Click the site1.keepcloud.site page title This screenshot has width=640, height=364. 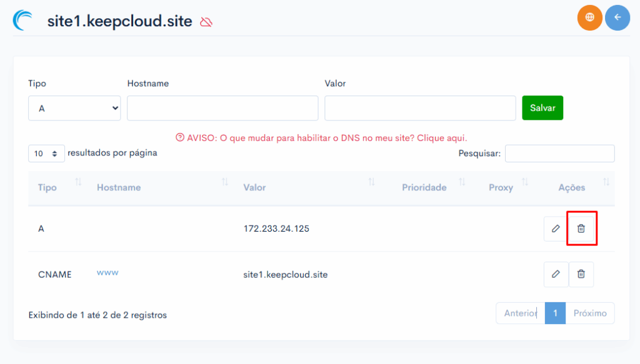119,21
